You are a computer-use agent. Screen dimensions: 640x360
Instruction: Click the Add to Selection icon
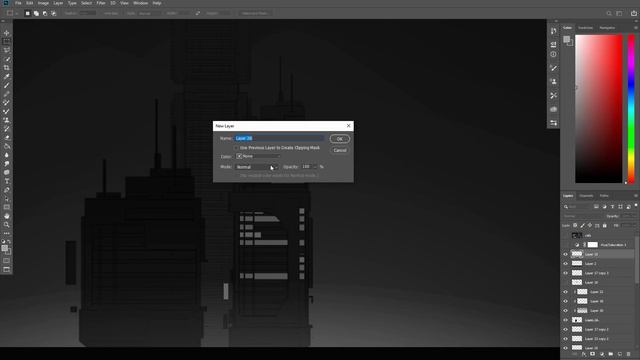36,13
